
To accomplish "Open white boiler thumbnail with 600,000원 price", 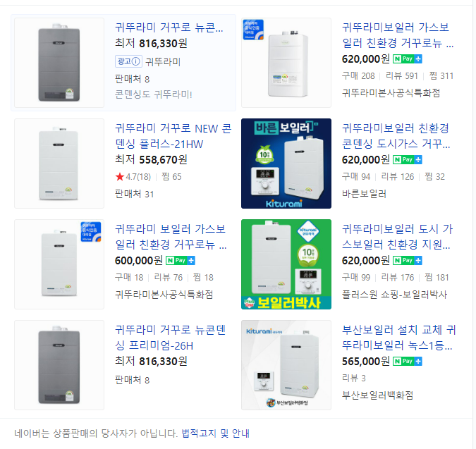I will click(59, 264).
